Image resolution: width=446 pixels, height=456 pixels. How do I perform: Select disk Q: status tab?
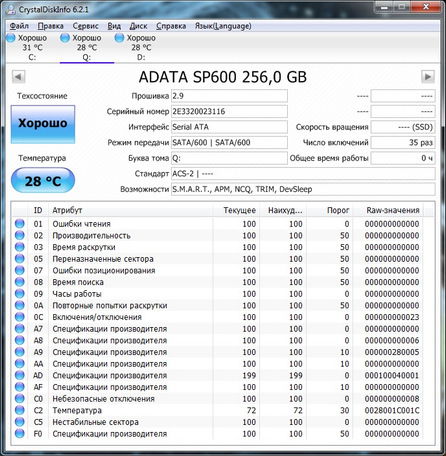pyautogui.click(x=87, y=47)
